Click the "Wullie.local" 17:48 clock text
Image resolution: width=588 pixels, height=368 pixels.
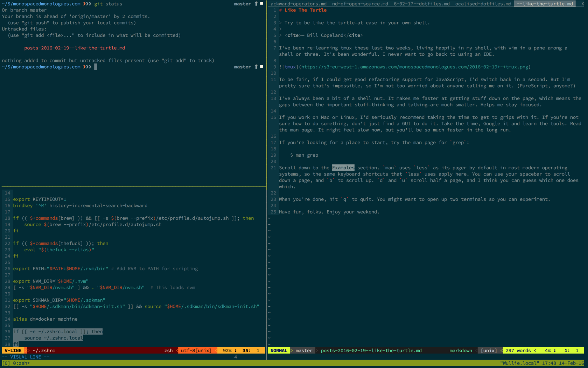[x=542, y=363]
